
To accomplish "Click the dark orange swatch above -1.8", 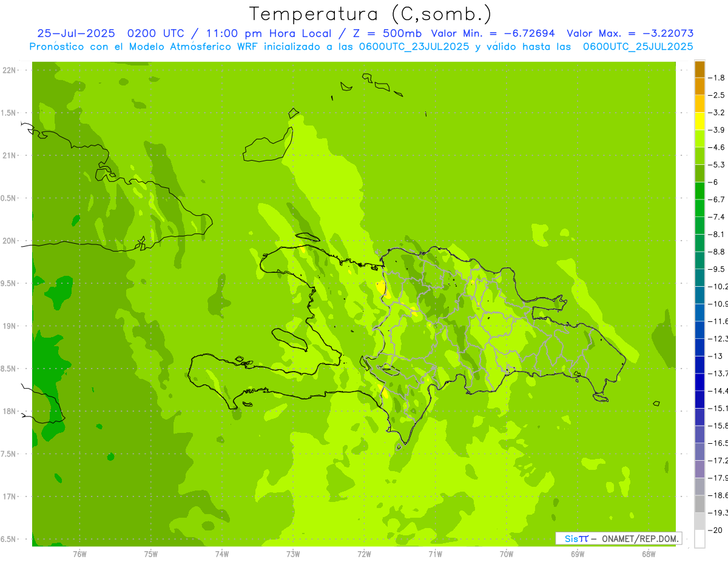I will (699, 69).
